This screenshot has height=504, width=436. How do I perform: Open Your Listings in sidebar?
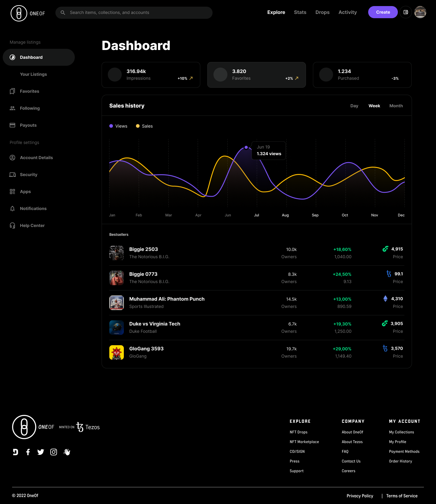click(33, 74)
